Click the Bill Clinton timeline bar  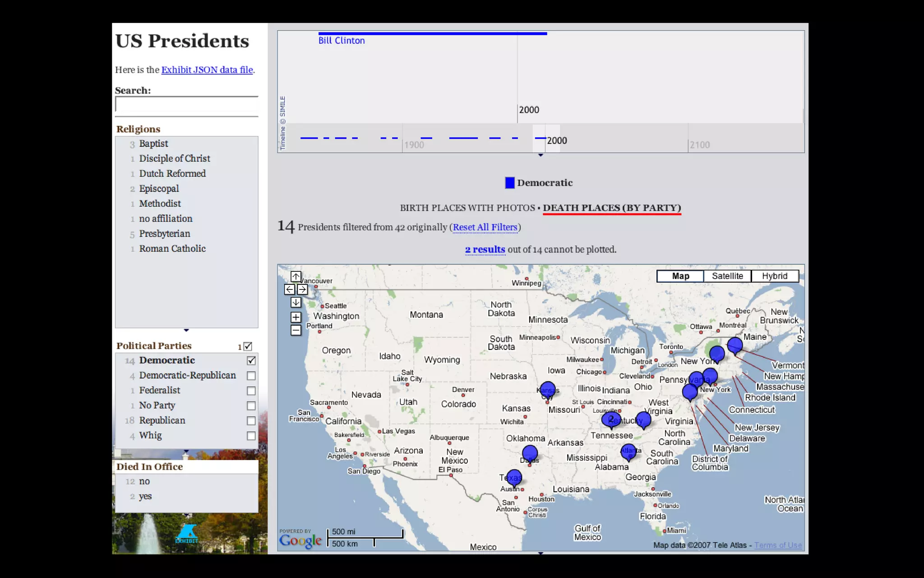(432, 33)
